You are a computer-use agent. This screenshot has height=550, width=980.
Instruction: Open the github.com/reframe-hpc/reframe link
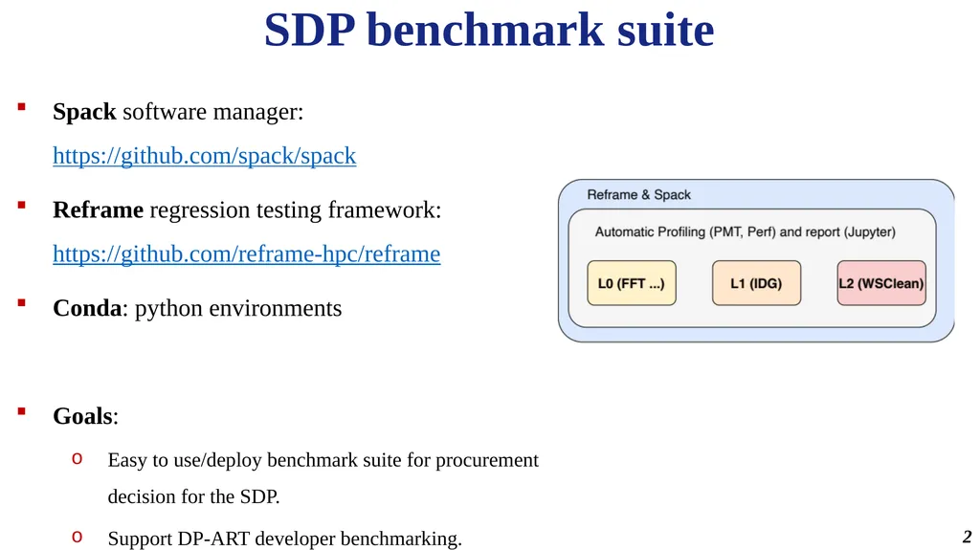coord(246,253)
